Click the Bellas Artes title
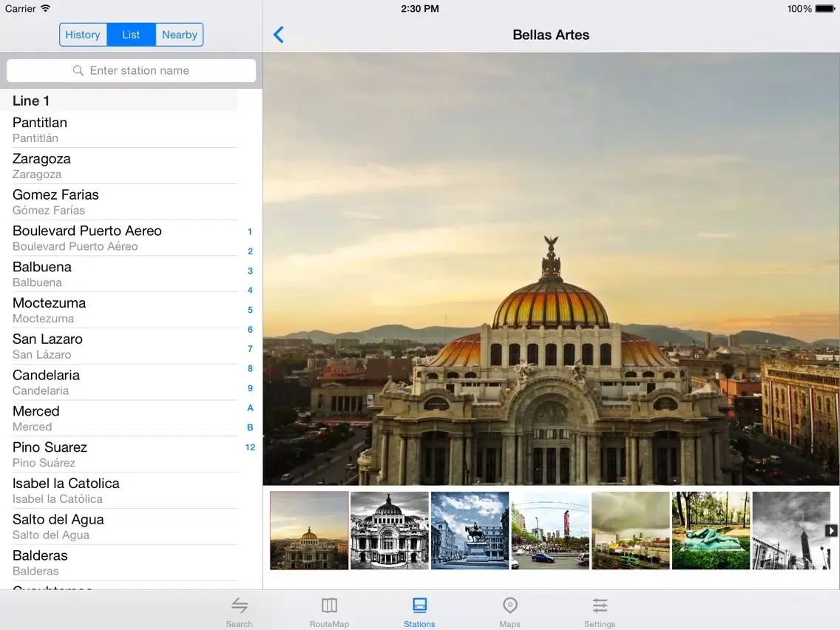Image resolution: width=840 pixels, height=630 pixels. pos(551,35)
